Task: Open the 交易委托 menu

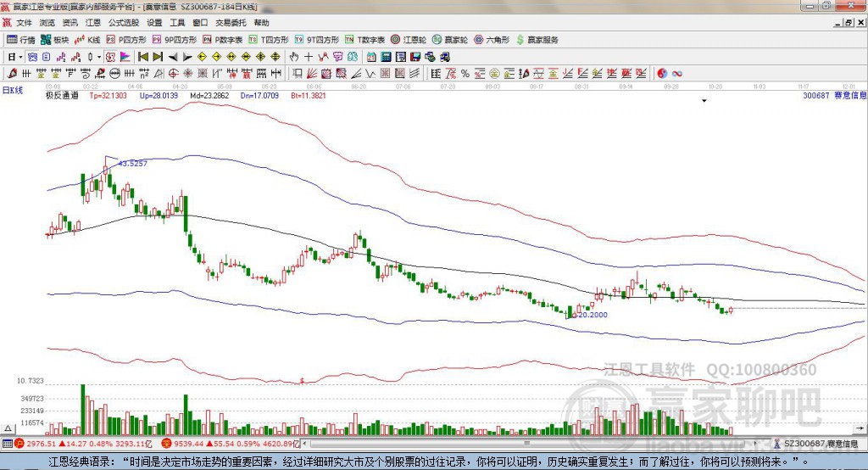Action: [x=231, y=23]
